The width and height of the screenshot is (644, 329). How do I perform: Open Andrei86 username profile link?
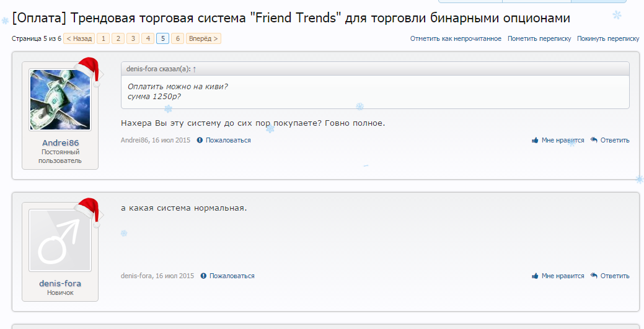(60, 143)
